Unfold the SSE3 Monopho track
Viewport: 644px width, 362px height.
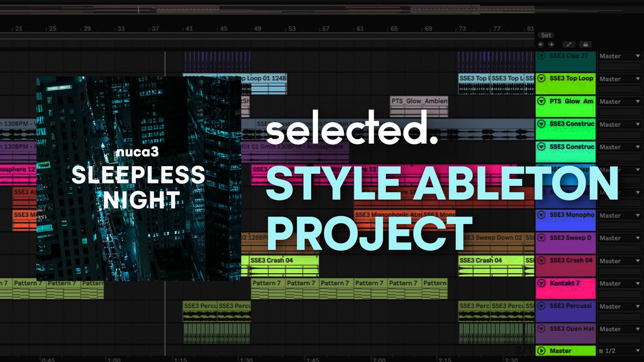coord(541,215)
